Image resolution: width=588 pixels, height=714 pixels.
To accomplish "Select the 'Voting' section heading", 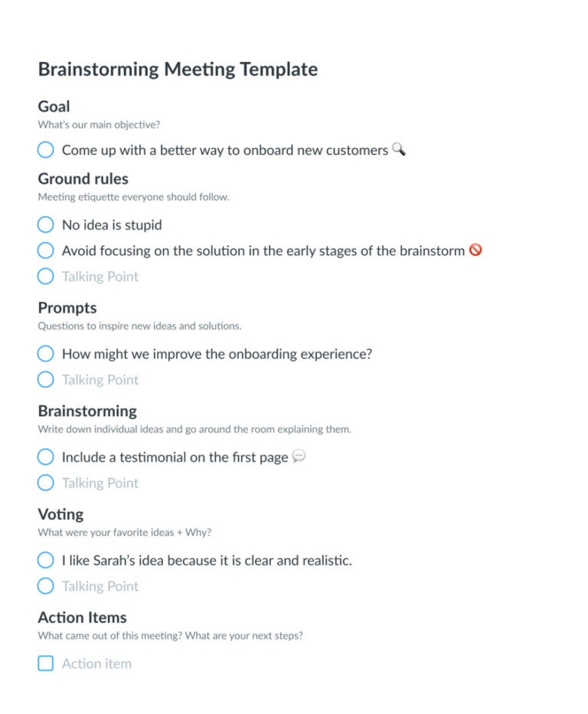I will tap(60, 514).
